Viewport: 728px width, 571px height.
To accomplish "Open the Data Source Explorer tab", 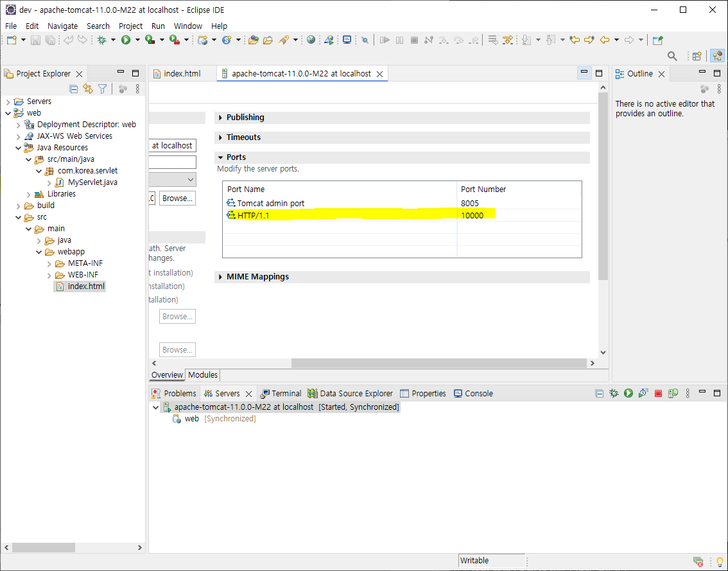I will pos(351,394).
